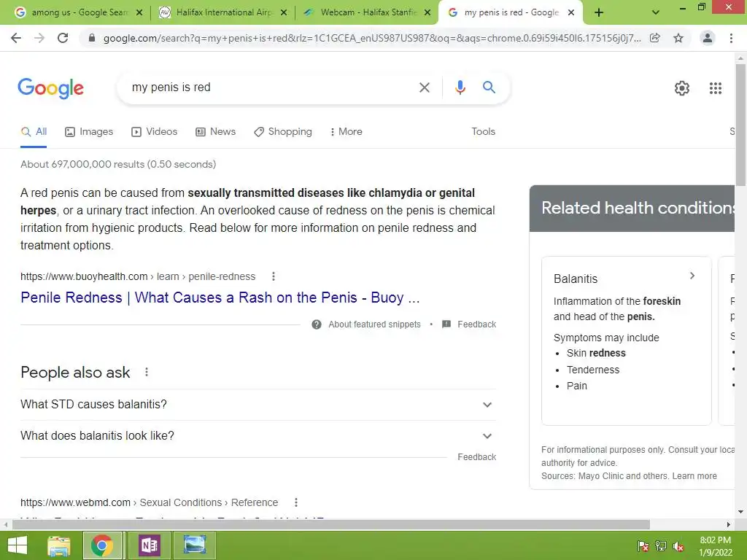
Task: Open the taskbar clock and date
Action: (716, 546)
